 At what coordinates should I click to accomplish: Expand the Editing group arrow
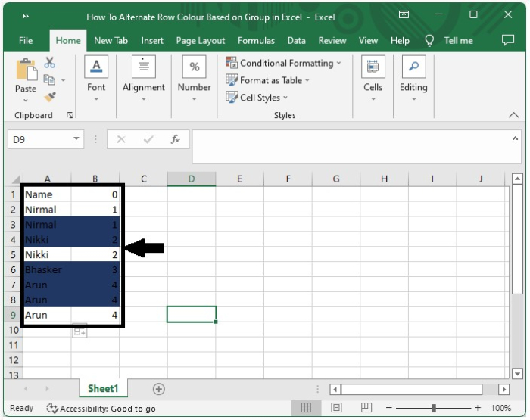tap(414, 99)
